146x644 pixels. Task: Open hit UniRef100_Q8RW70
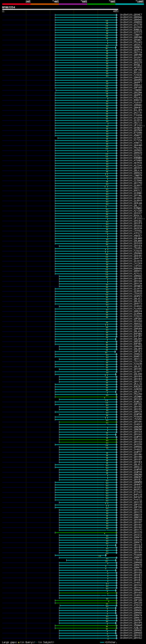131,48
